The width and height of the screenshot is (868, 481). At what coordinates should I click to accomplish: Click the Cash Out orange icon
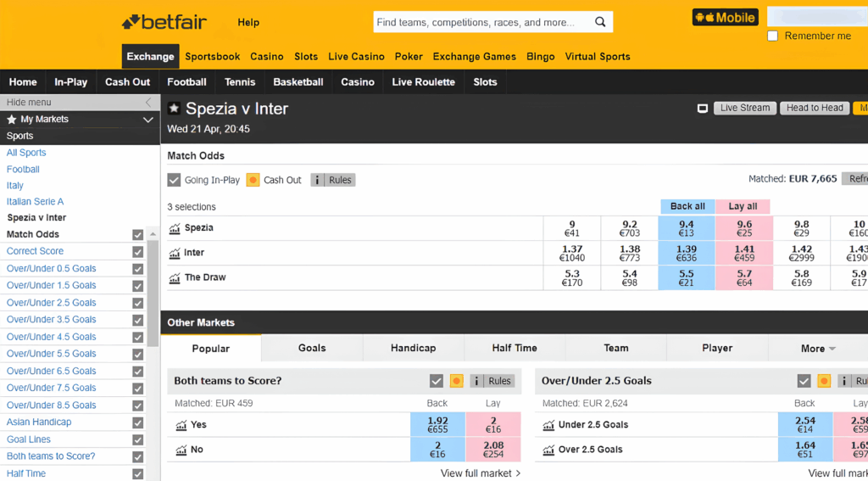(253, 180)
